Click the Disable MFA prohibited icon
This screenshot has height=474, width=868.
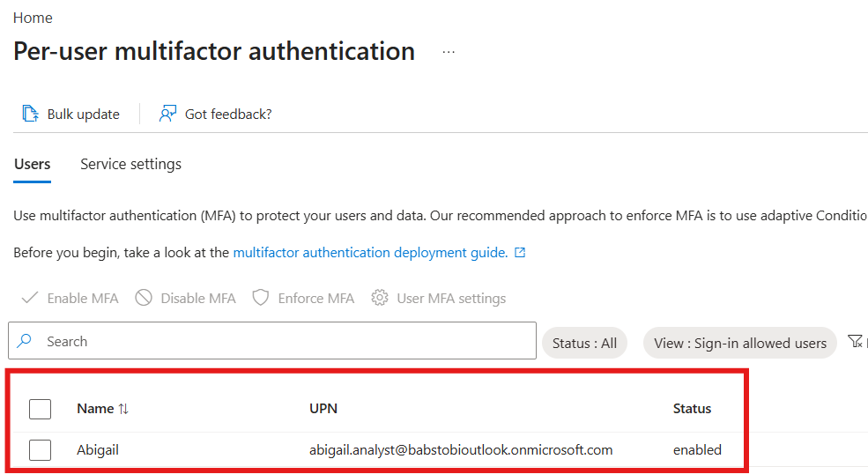tap(144, 298)
